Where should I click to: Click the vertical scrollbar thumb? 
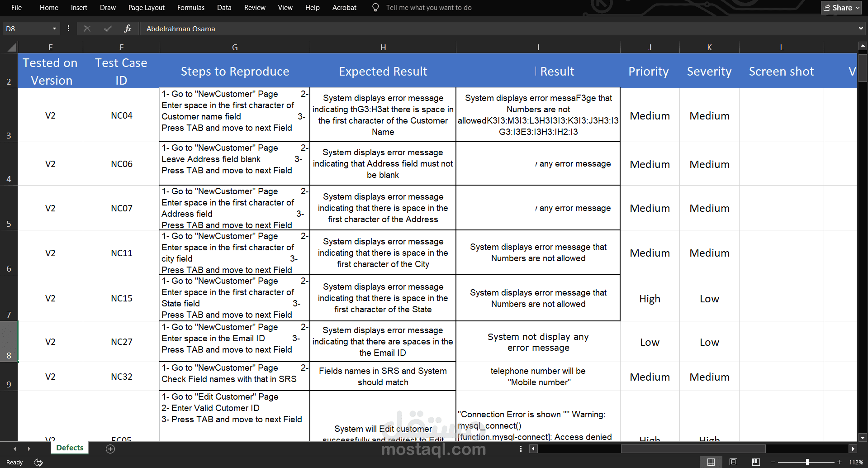pyautogui.click(x=863, y=67)
